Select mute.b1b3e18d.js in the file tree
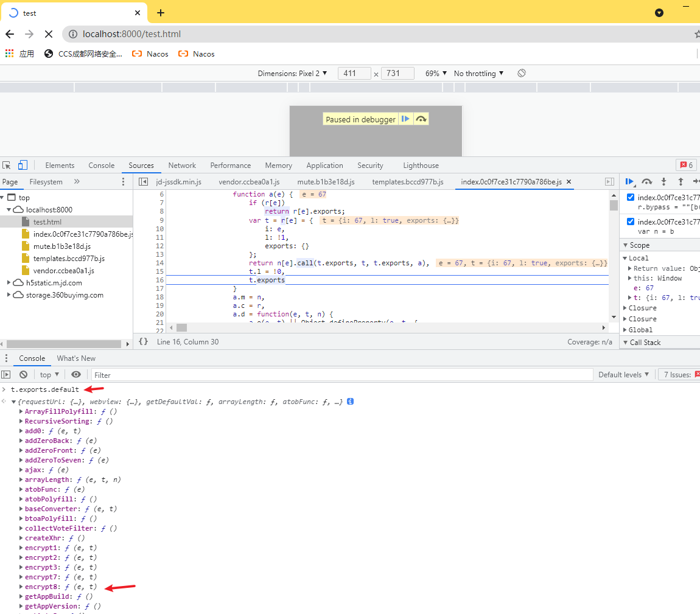This screenshot has width=700, height=614. (x=61, y=246)
